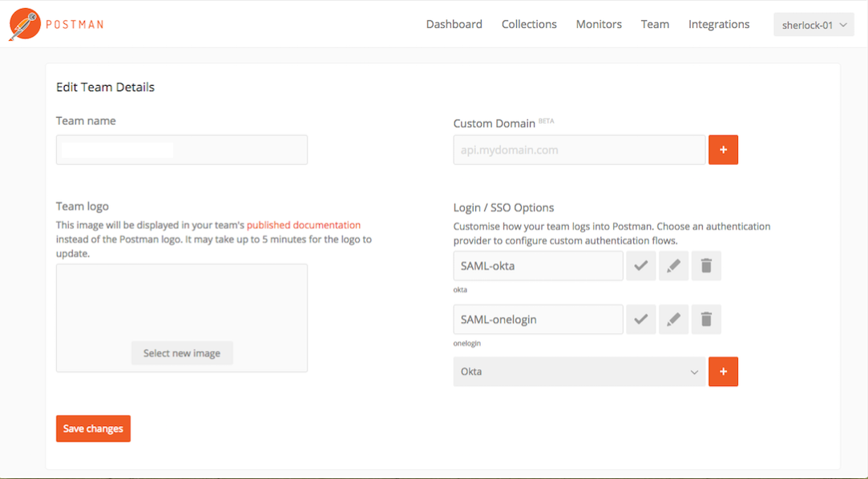Click the Custom Domain label
868x479 pixels.
coord(495,123)
